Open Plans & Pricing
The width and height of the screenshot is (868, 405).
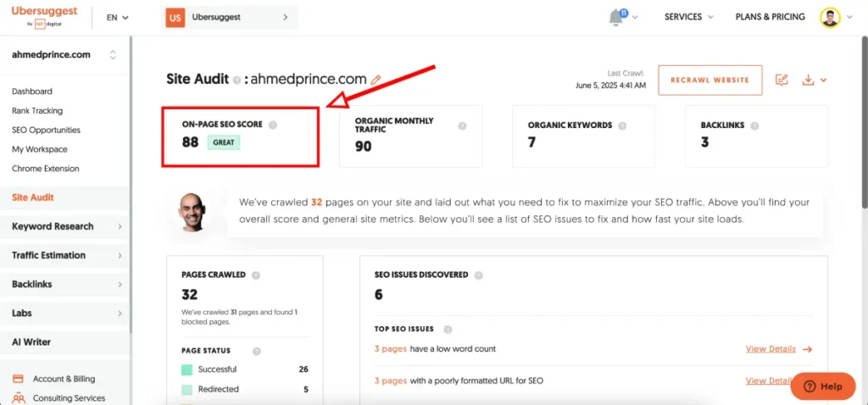(x=770, y=17)
